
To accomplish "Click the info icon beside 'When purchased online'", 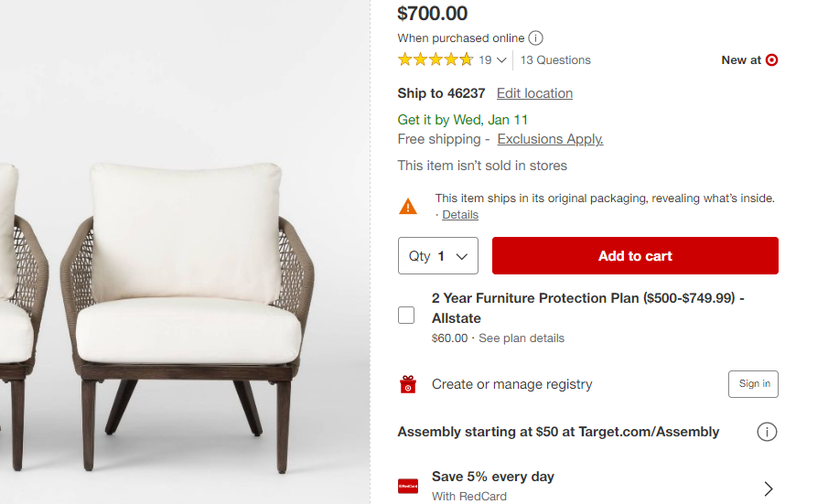I will click(x=536, y=38).
